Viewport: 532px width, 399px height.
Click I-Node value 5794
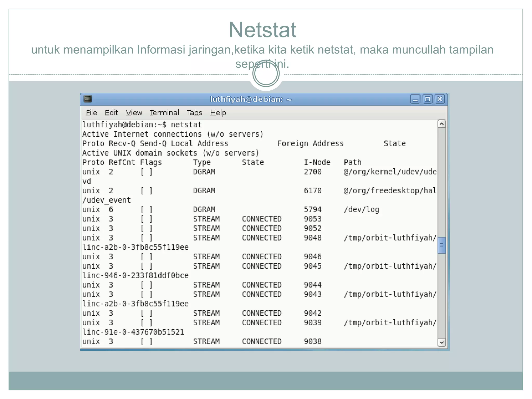313,210
